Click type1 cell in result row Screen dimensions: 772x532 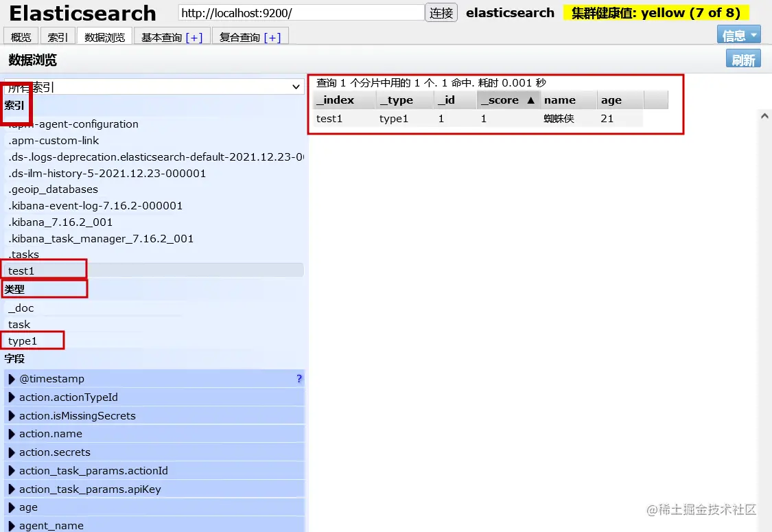394,119
